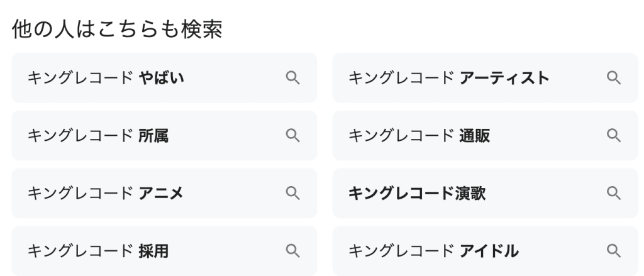The image size is (644, 276).
Task: Click the search icon beside キングレコード やばい
Action: pos(292,78)
